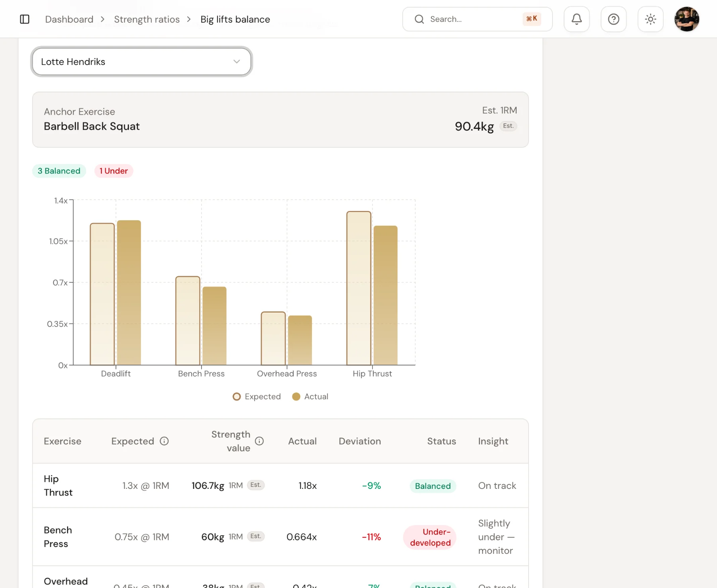Open the help question mark icon

pyautogui.click(x=613, y=19)
